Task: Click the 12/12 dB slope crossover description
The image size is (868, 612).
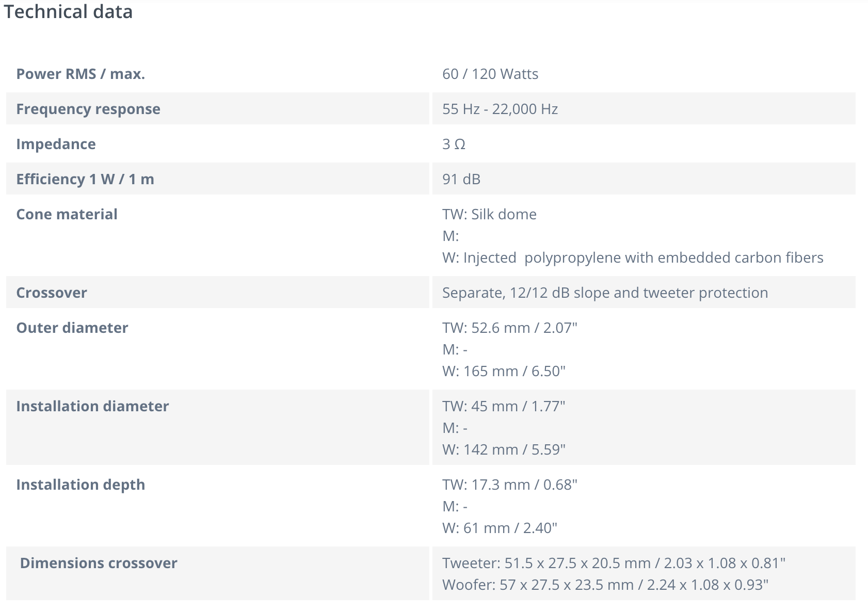Action: 605,293
